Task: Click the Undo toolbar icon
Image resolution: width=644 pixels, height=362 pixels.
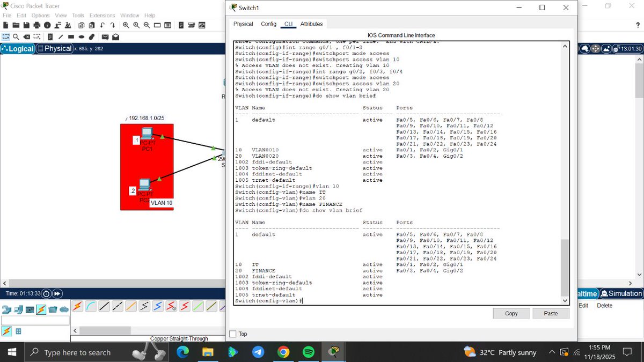Action: click(103, 25)
